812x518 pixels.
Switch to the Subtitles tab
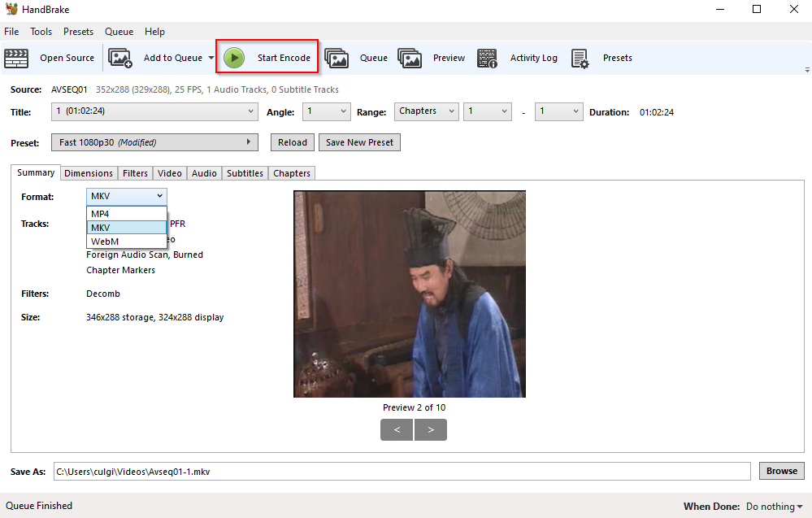245,173
